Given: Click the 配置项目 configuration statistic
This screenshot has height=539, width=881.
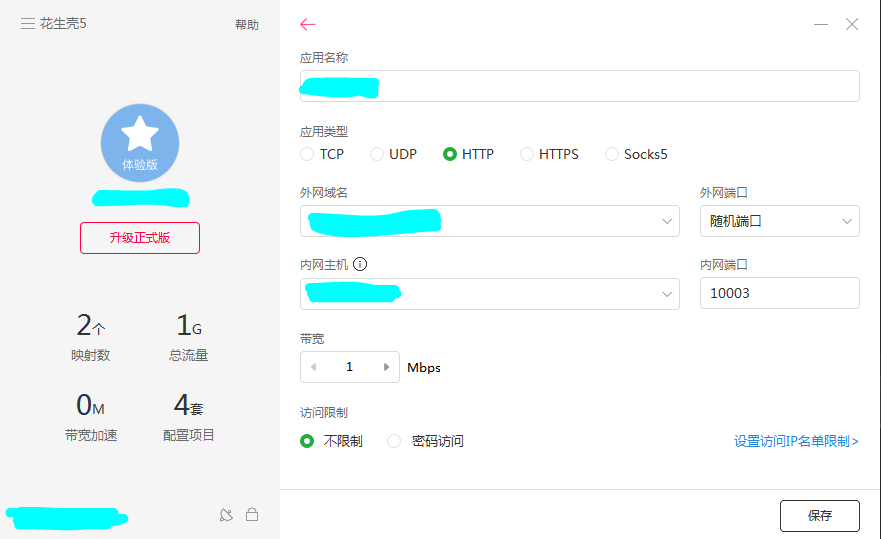Looking at the screenshot, I should (x=189, y=417).
